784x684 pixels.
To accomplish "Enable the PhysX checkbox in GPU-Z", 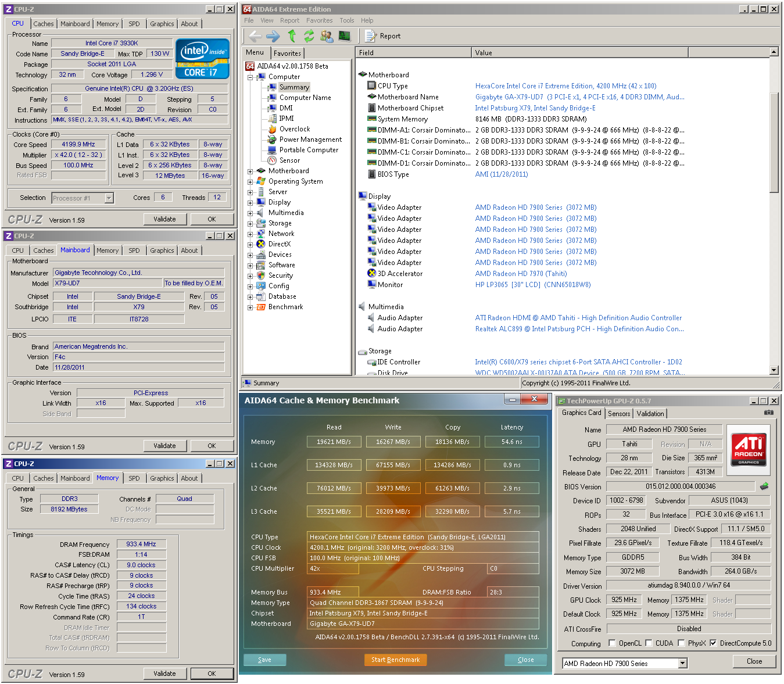I will click(x=681, y=643).
